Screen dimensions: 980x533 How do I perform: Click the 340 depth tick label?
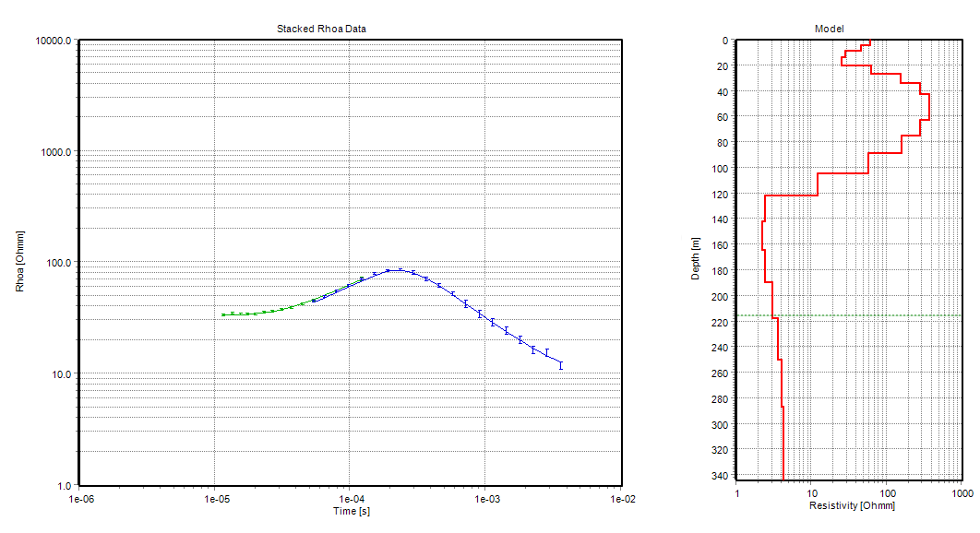720,476
